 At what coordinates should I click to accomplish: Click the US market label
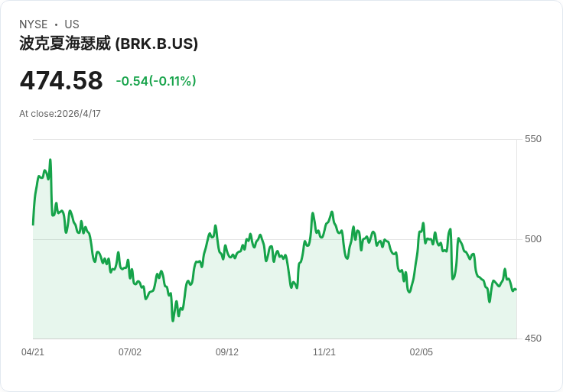[x=72, y=24]
